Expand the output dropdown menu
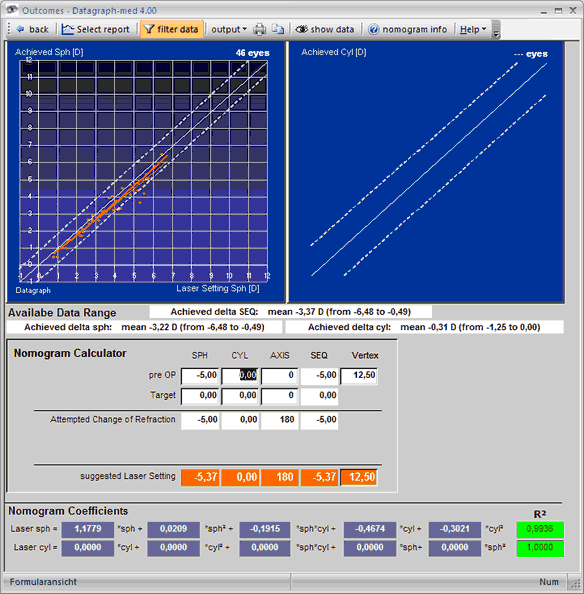 coord(229,29)
